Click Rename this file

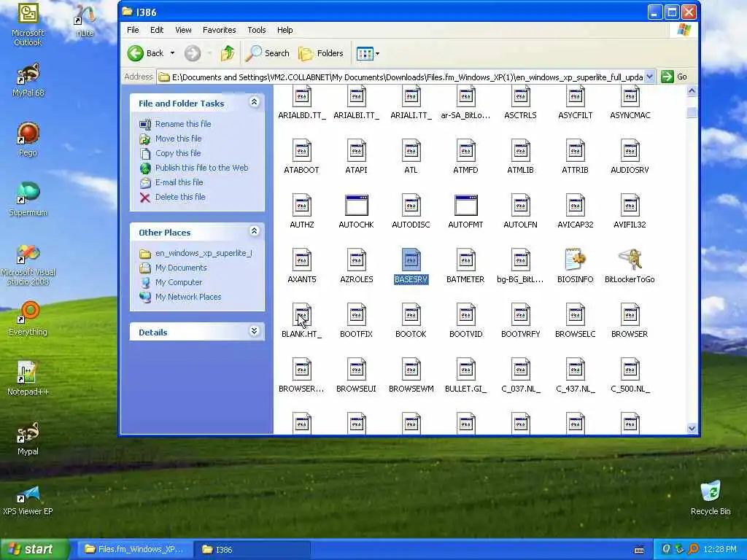pos(183,124)
